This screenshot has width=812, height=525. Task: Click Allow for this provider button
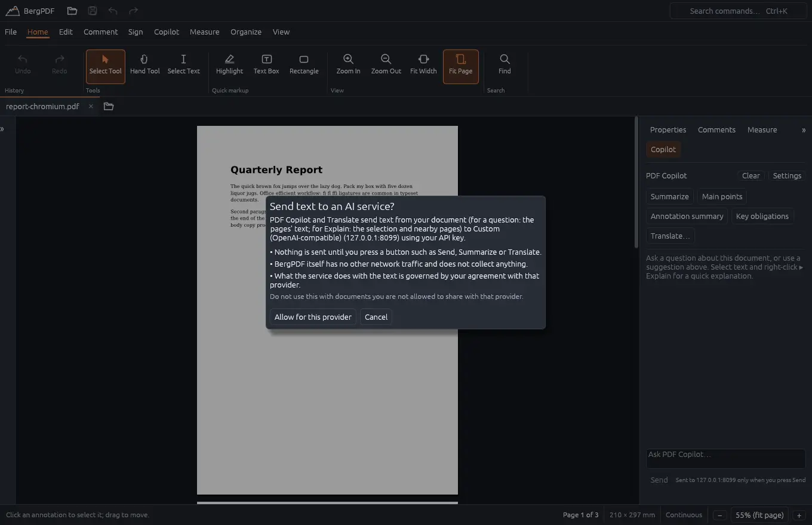pos(313,317)
